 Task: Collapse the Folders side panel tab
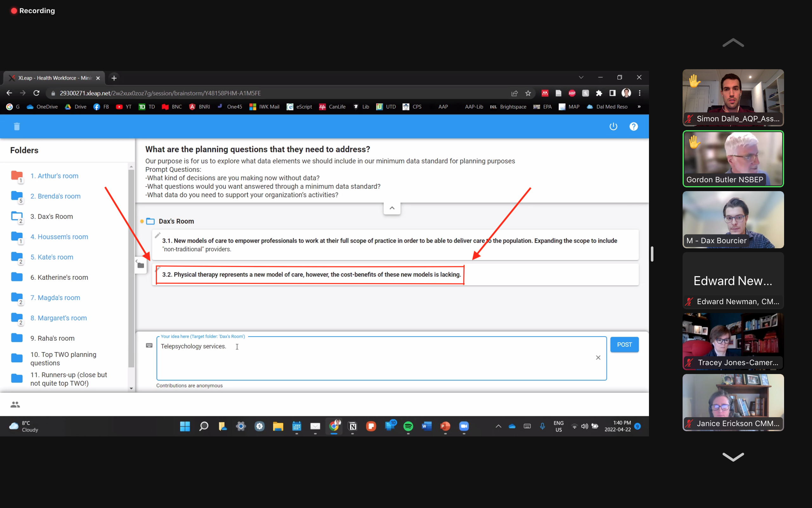140,265
